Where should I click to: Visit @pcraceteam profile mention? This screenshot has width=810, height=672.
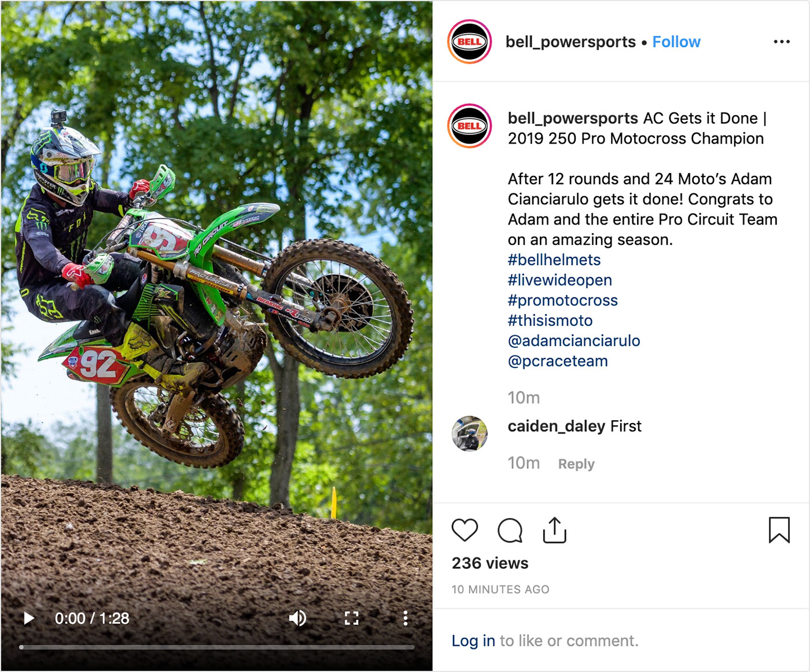pyautogui.click(x=558, y=361)
